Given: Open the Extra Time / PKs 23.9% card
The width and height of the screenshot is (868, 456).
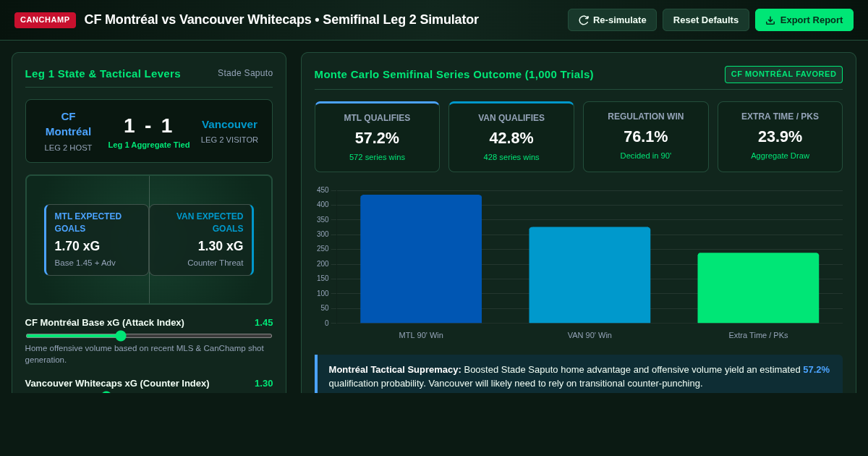Looking at the screenshot, I should click(x=780, y=137).
